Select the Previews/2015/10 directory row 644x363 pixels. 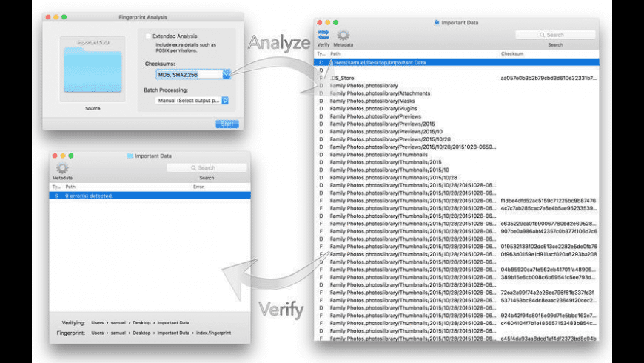pyautogui.click(x=456, y=132)
